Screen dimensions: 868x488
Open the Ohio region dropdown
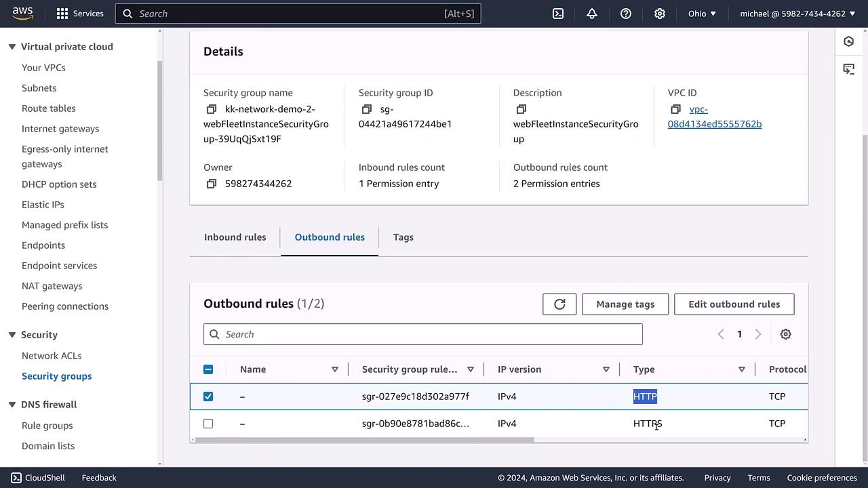coord(702,14)
